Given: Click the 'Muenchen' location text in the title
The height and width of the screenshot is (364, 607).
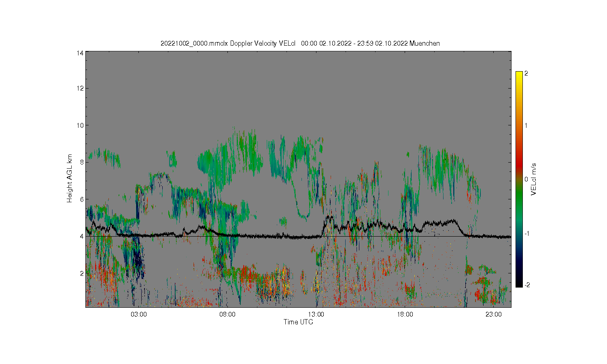Looking at the screenshot, I should click(x=424, y=43).
